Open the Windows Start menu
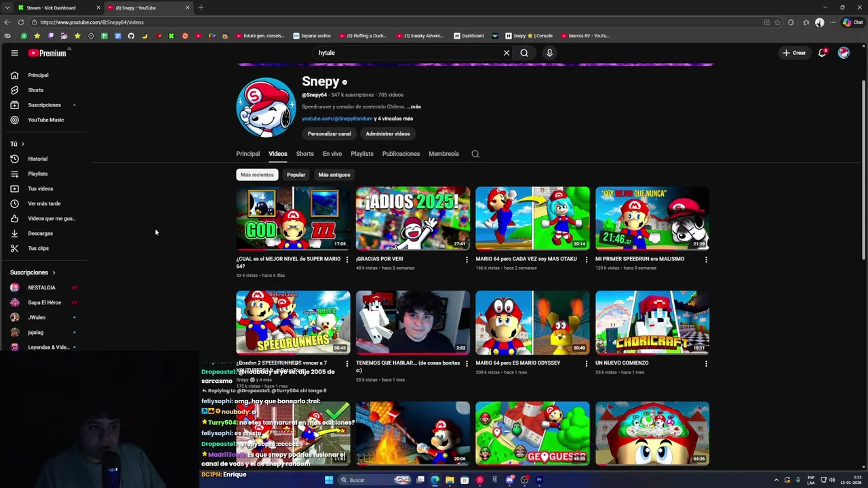The width and height of the screenshot is (868, 488). 329,480
